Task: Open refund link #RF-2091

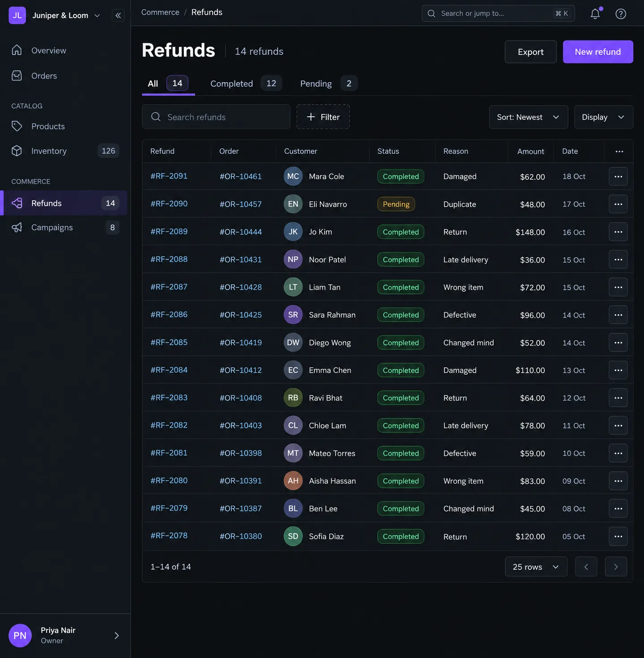Action: click(x=169, y=176)
